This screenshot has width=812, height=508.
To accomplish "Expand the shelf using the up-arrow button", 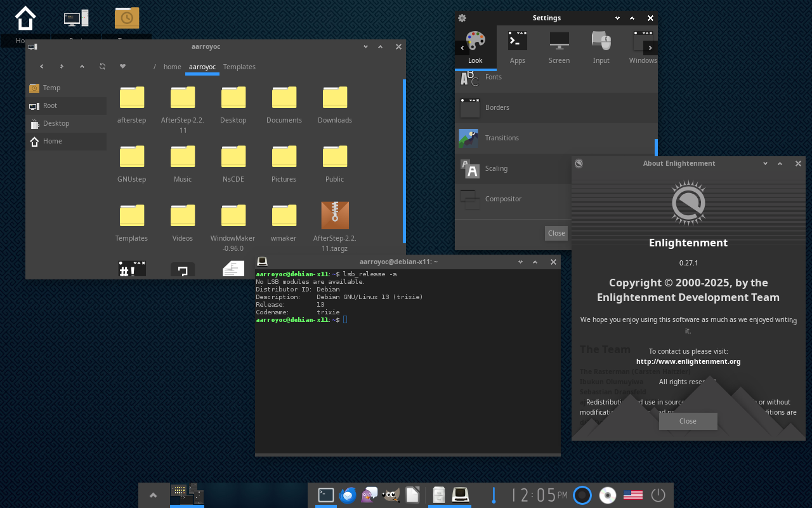I will [x=153, y=495].
